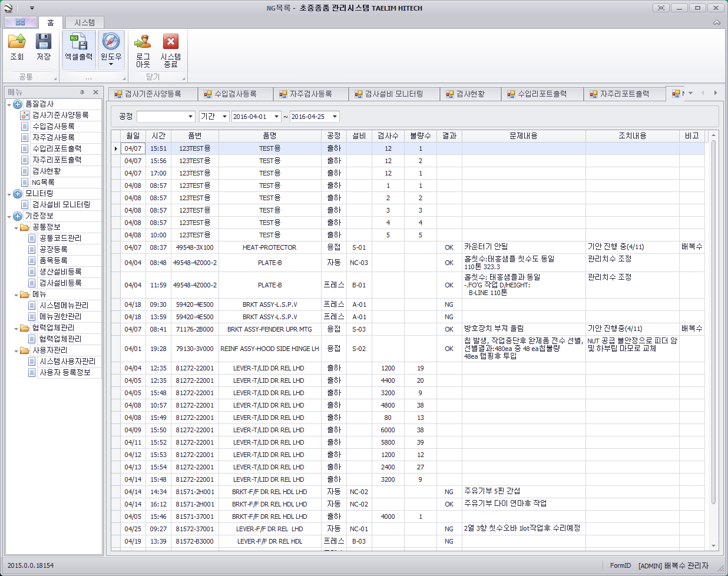Viewport: 728px width, 576px height.
Task: Open 자주검사등록 in the tree
Action: (x=53, y=138)
